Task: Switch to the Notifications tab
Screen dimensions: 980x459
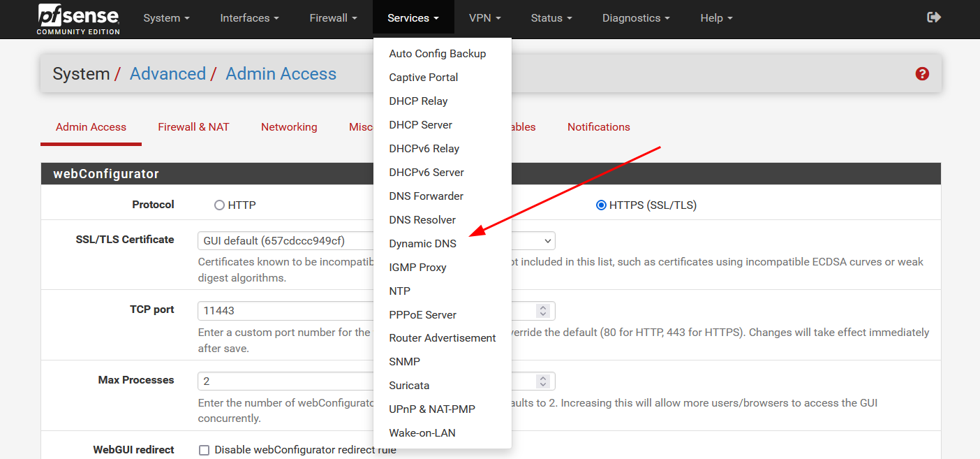Action: pos(598,127)
